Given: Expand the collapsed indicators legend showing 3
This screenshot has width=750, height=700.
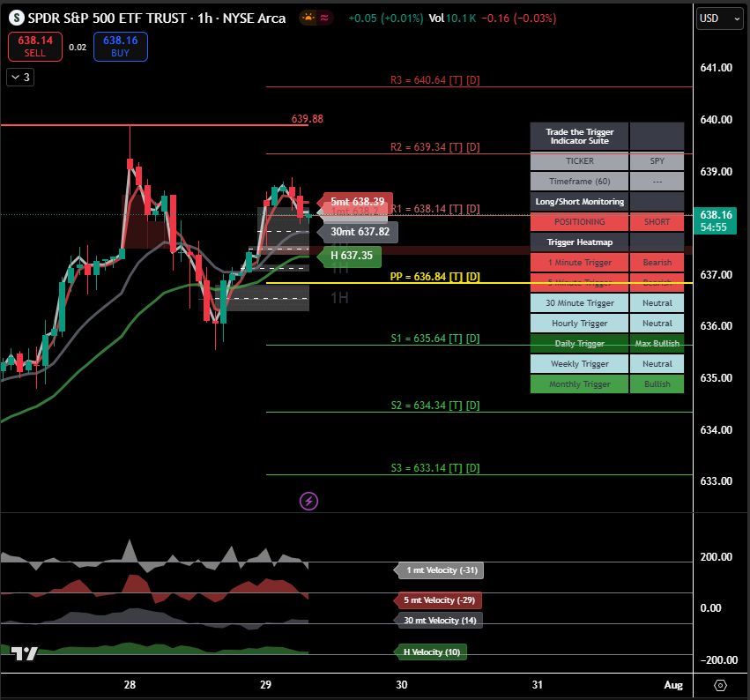Looking at the screenshot, I should tap(20, 77).
